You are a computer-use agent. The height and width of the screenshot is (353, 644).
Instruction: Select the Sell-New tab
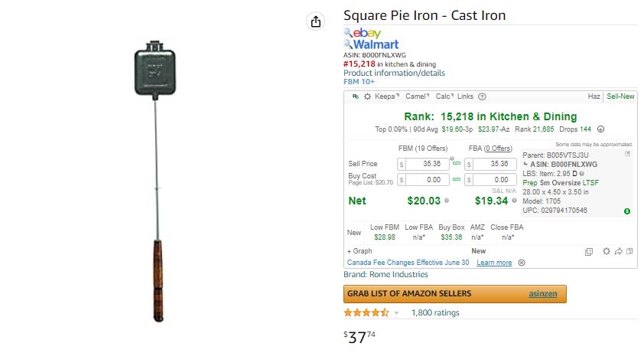pos(620,96)
